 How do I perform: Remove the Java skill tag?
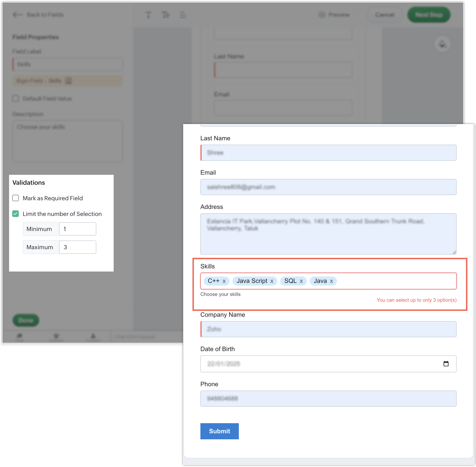[x=331, y=281]
